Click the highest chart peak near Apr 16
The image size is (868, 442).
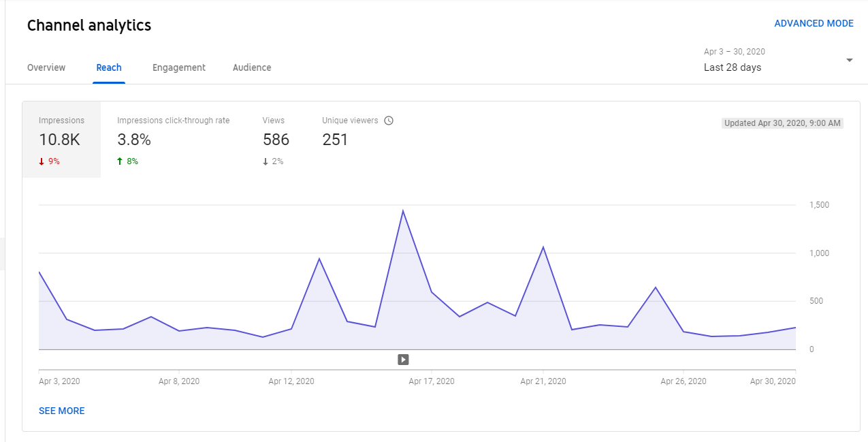tap(403, 210)
